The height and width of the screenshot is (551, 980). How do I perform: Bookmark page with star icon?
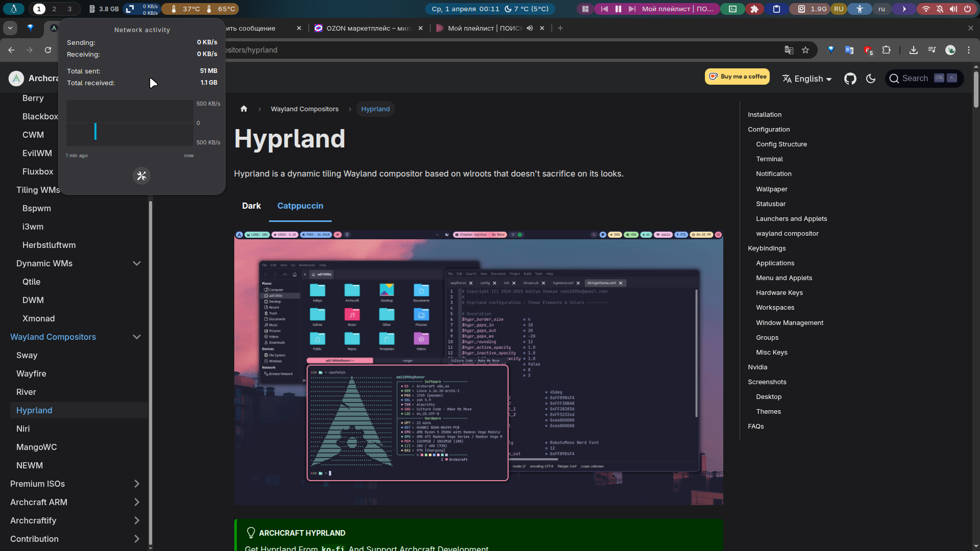805,50
